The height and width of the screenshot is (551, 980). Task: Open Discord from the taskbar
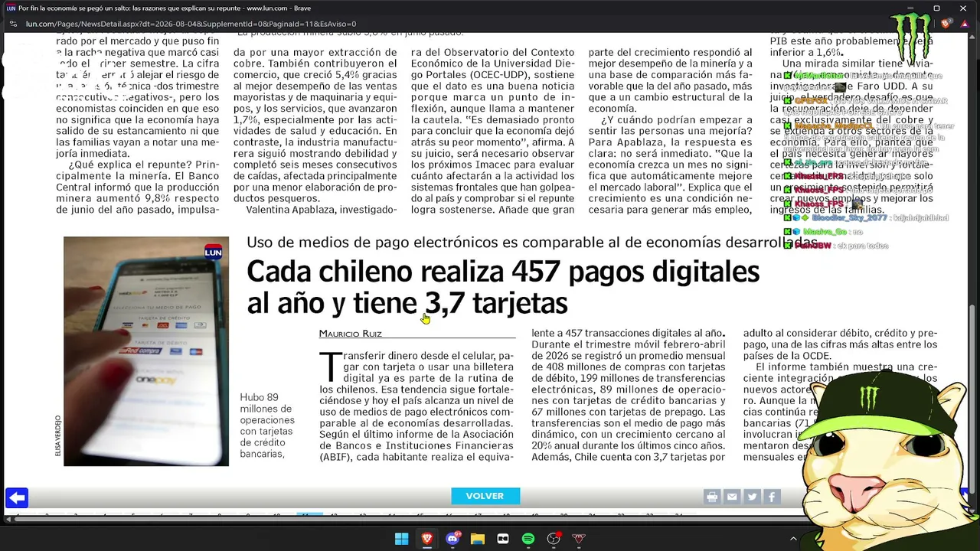click(x=452, y=539)
